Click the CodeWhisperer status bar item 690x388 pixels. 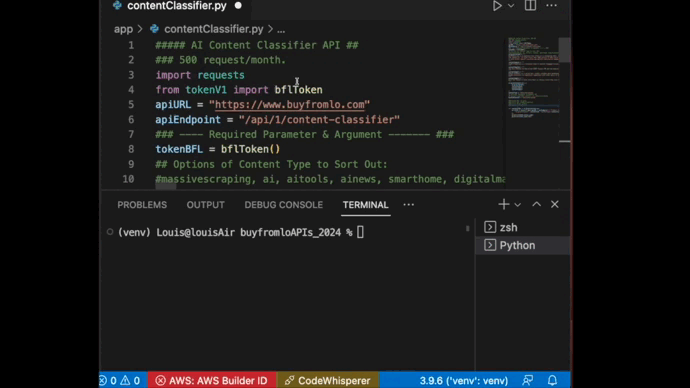tap(328, 381)
